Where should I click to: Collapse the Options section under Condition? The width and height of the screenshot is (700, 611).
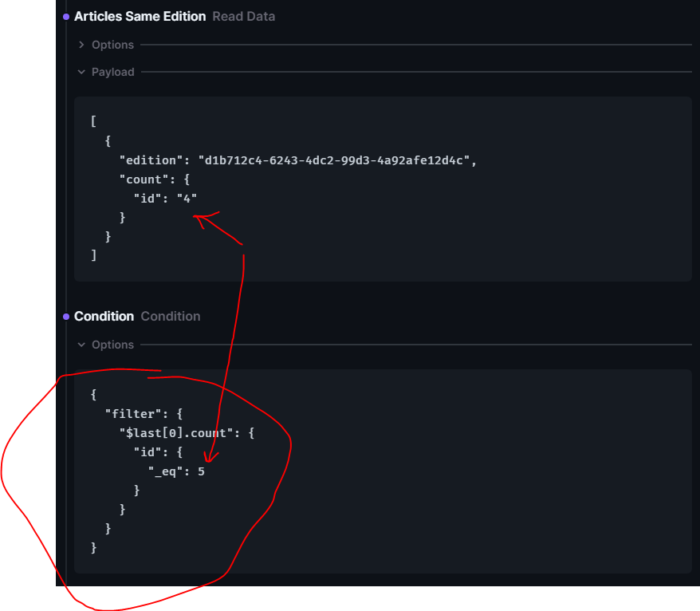112,345
